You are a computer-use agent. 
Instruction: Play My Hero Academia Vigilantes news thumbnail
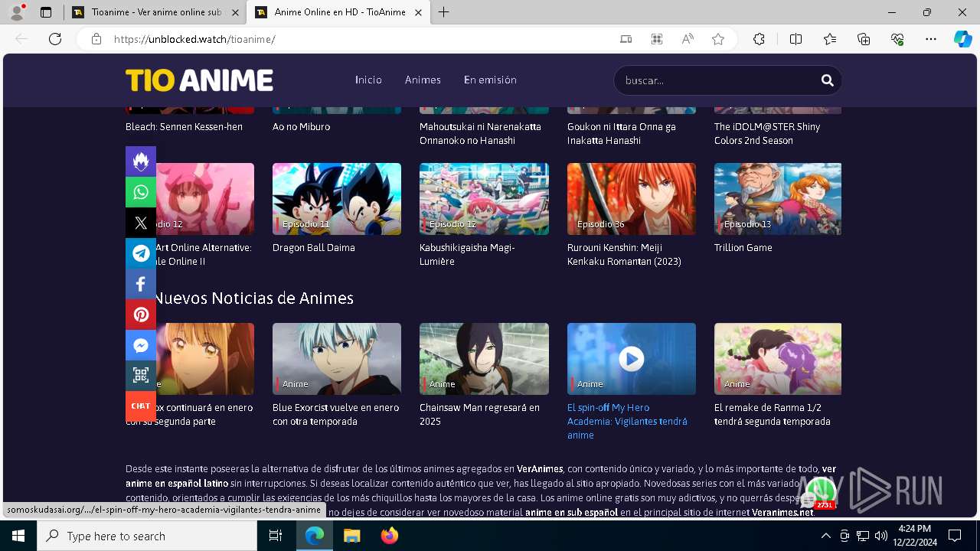[632, 359]
